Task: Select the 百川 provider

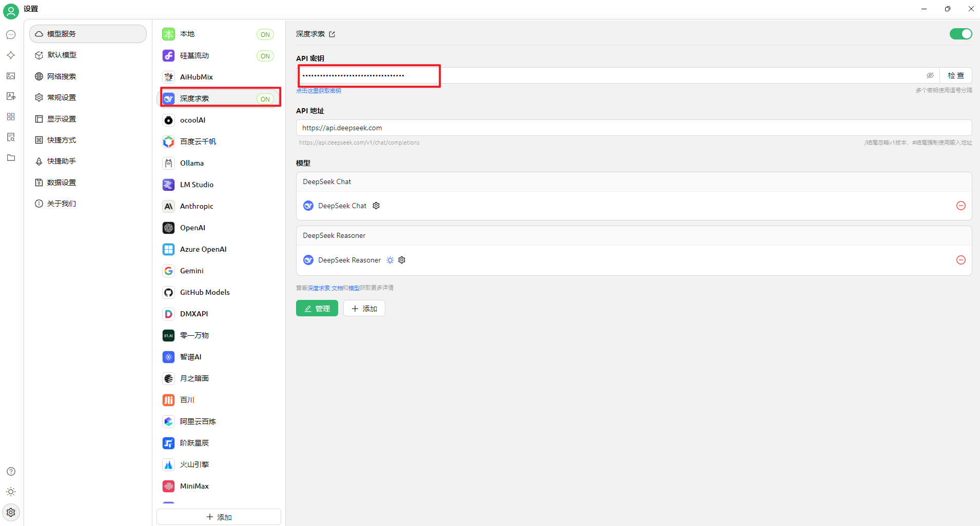Action: (219, 400)
